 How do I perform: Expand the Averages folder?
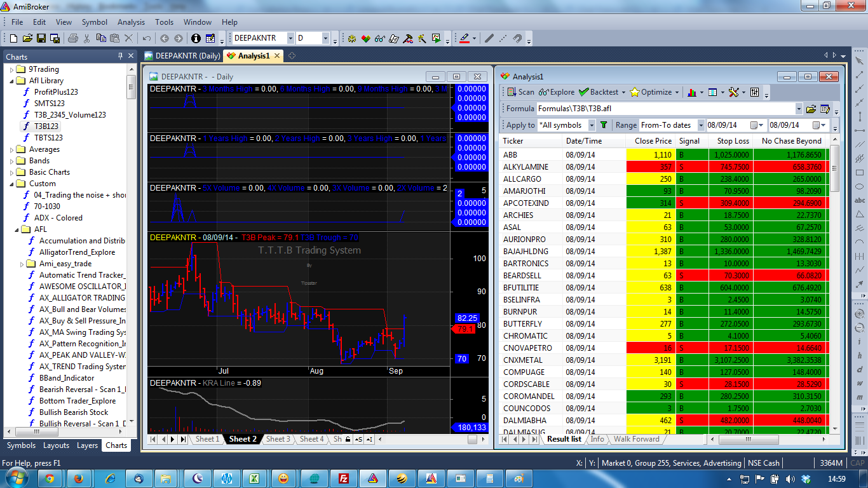coord(12,149)
